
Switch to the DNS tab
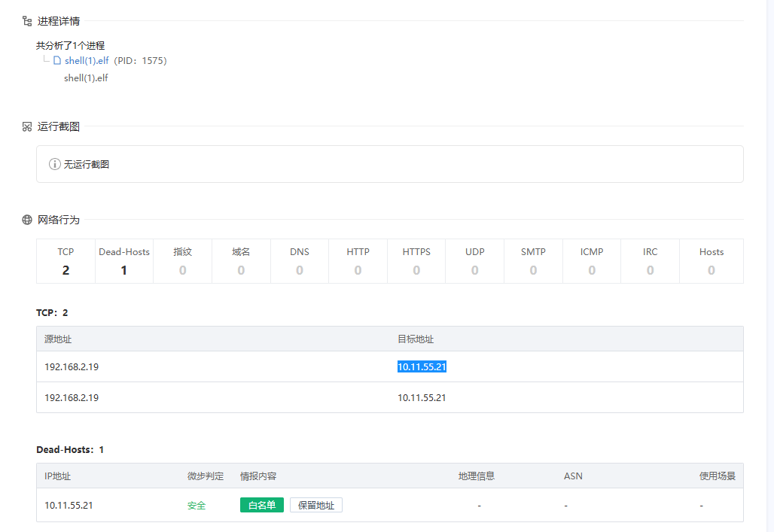300,260
